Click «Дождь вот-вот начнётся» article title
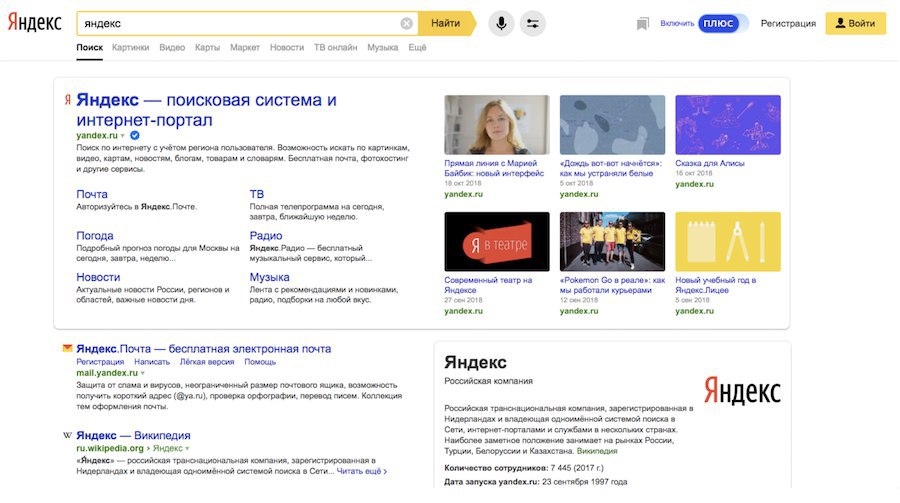Screen dimensions: 900x503 point(611,168)
